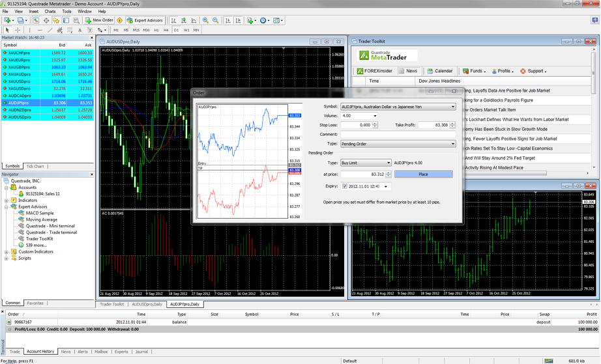Screen dimensions: 601x364
Task: Toggle the Chart Shift icon
Action: coord(238,20)
